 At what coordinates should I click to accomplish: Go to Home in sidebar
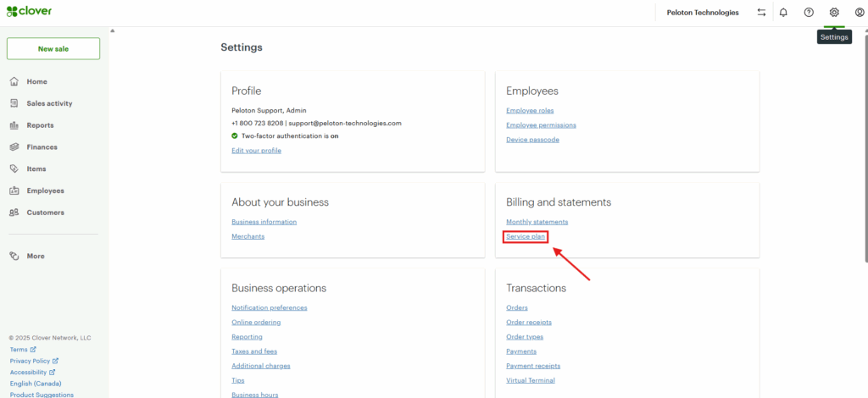36,82
